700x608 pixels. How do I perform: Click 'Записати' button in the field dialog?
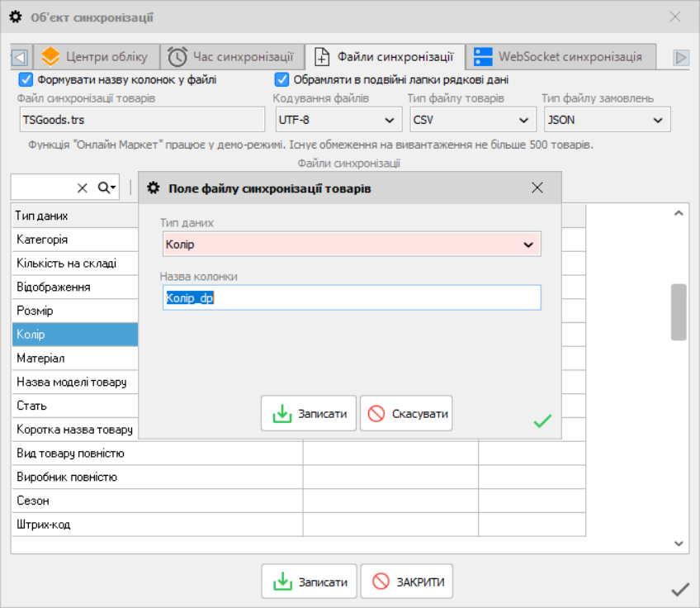coord(309,414)
